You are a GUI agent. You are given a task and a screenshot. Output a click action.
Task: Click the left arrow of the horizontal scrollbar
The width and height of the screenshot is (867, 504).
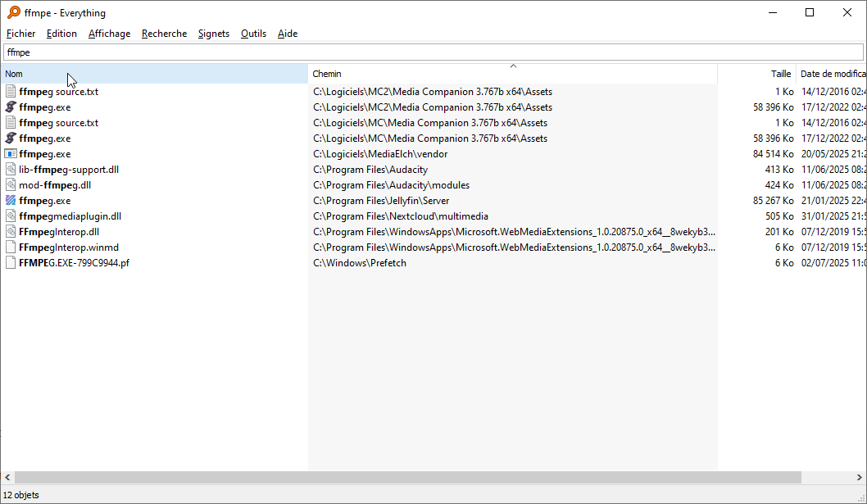(x=7, y=477)
